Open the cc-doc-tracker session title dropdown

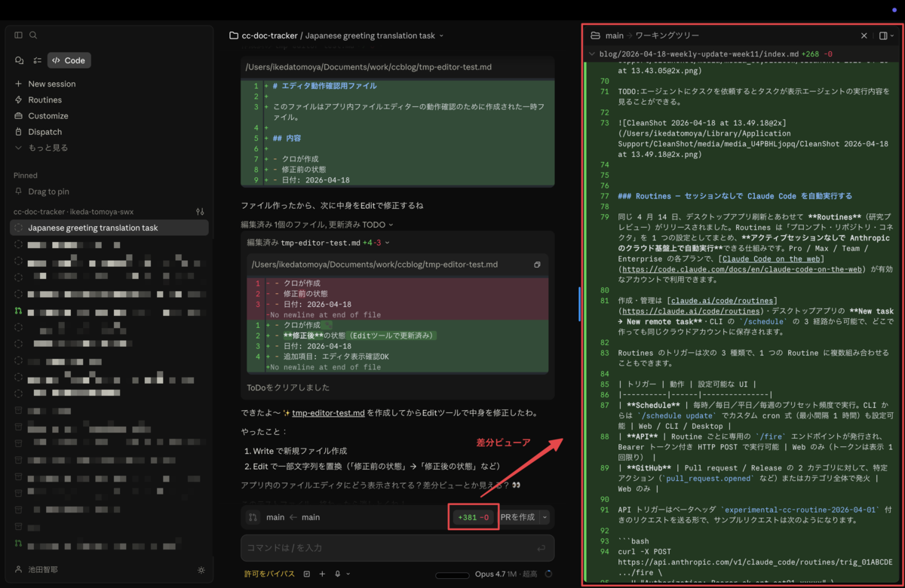coord(442,35)
